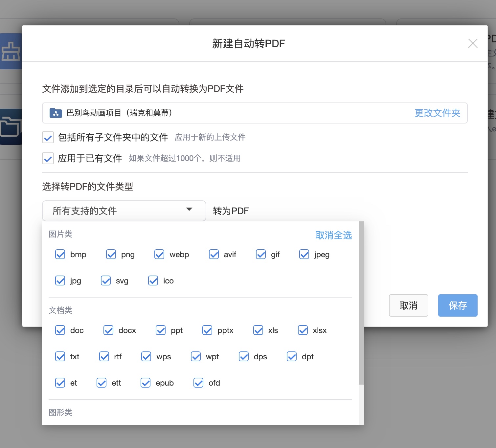Viewport: 496px width, 448px height.
Task: Uncheck the jpg checkbox
Action: click(60, 281)
